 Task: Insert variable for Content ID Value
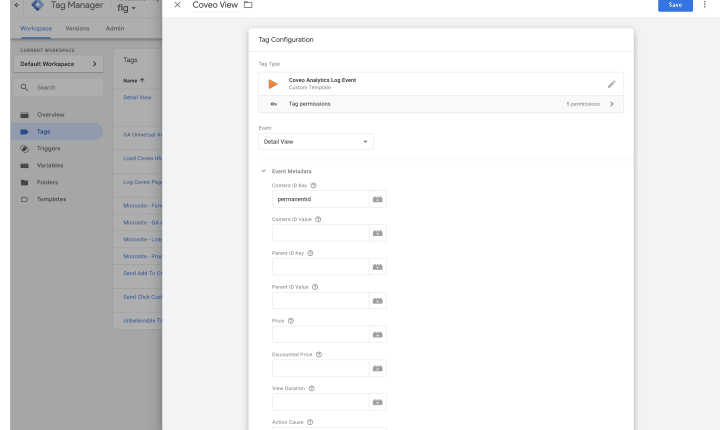pos(377,233)
